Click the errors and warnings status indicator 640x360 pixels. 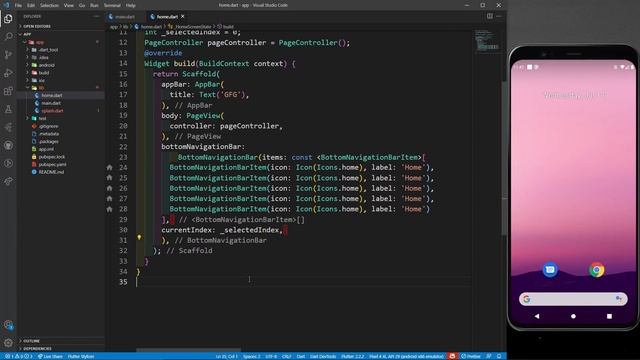click(18, 356)
